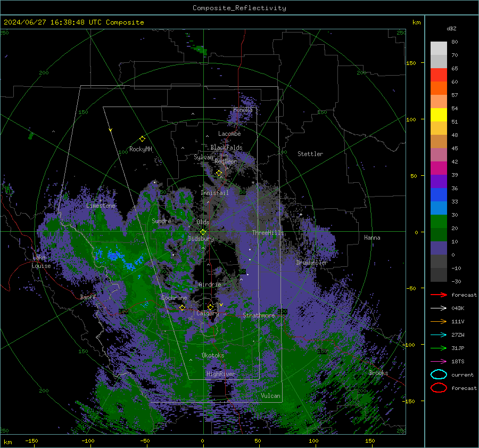Click the yellow diamond marker under Cochrane
Screen dimensions: 479x448
pyautogui.click(x=182, y=307)
